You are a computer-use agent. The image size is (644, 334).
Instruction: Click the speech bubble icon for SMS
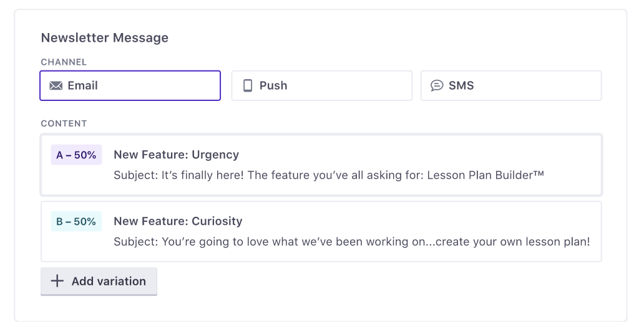click(x=437, y=86)
